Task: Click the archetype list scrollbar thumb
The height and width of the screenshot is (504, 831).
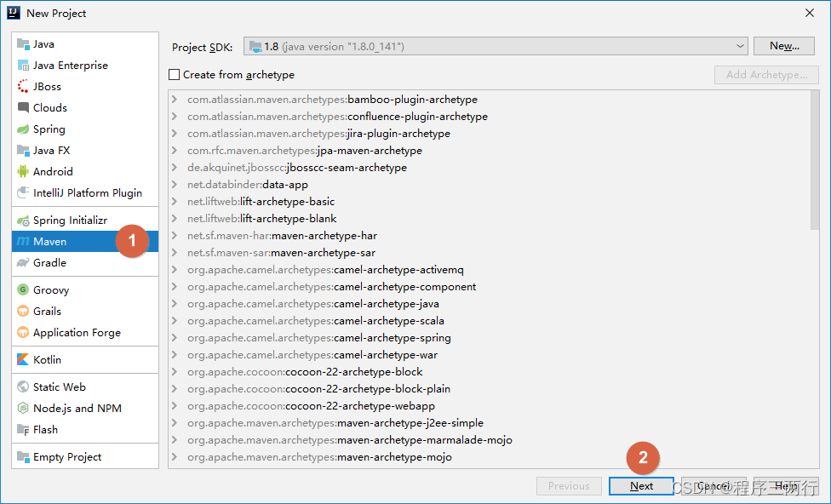Action: coord(815,160)
